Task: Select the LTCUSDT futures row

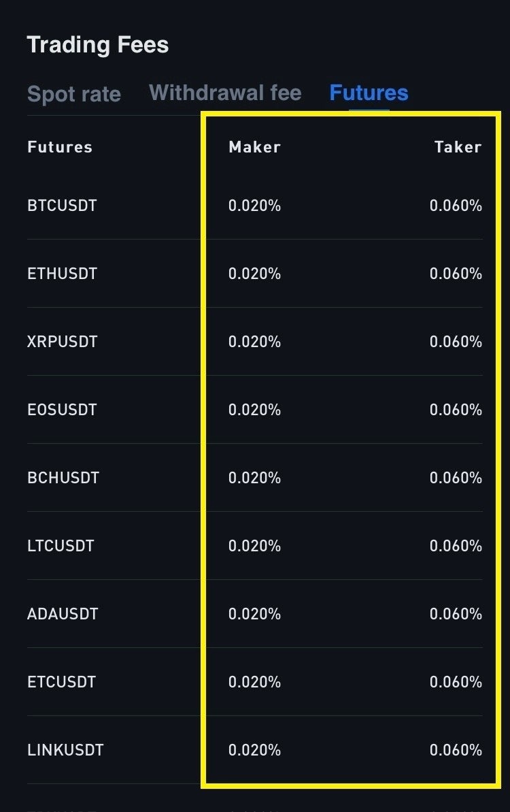Action: (61, 546)
